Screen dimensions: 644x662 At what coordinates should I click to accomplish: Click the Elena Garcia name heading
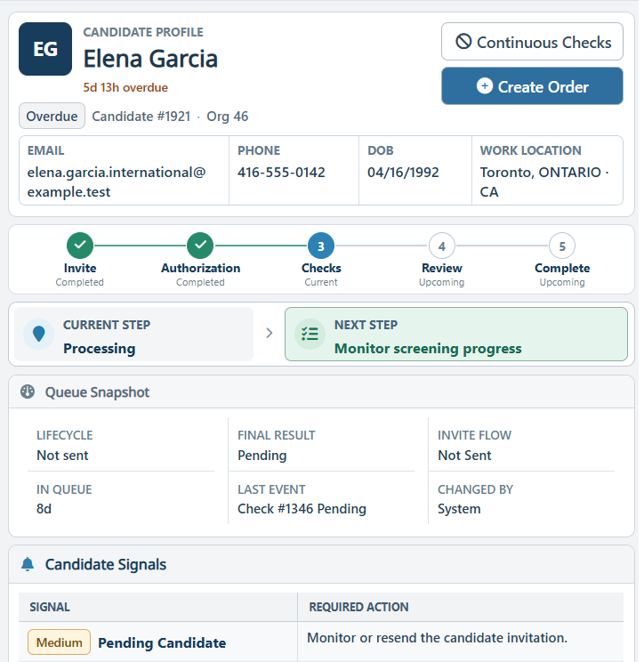point(150,58)
